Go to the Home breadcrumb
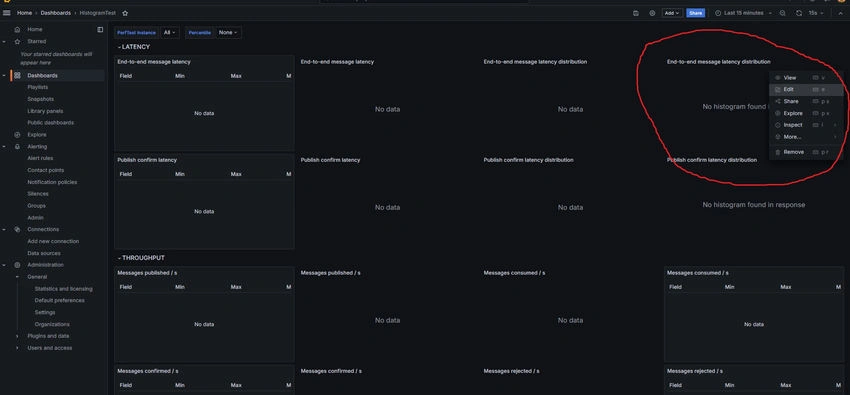Viewport: 850px width, 395px height. click(x=24, y=13)
